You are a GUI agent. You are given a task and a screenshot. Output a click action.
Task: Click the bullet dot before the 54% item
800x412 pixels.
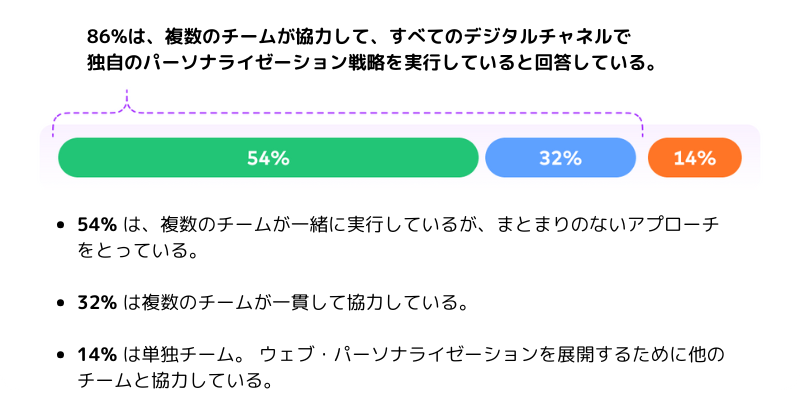click(62, 224)
